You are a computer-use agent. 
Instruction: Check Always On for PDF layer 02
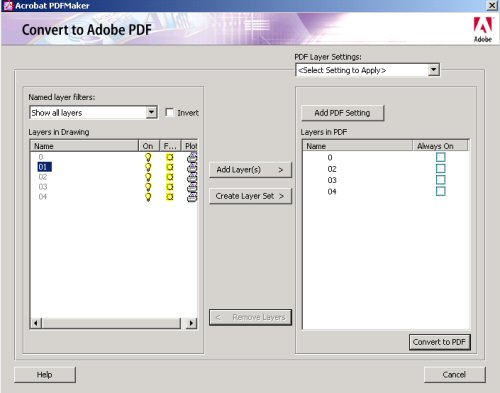[x=441, y=168]
